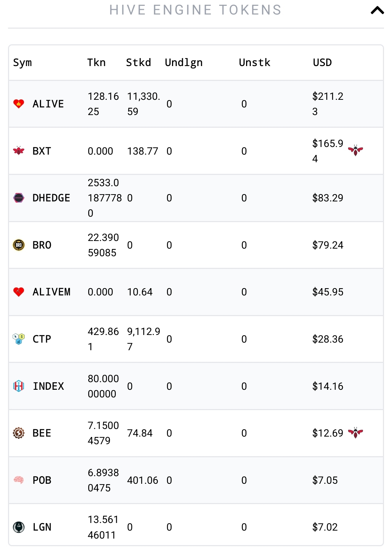Click the Sym column header

[x=23, y=63]
